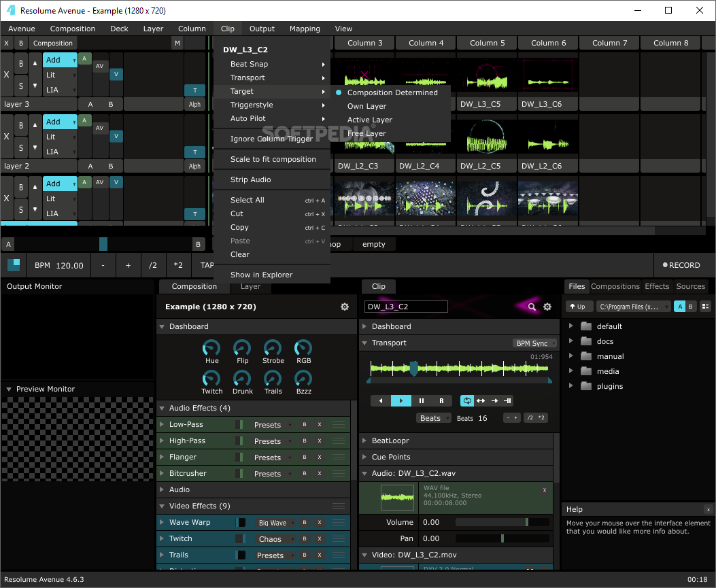Trigger Column 5 header
This screenshot has height=588, width=716.
(x=487, y=43)
